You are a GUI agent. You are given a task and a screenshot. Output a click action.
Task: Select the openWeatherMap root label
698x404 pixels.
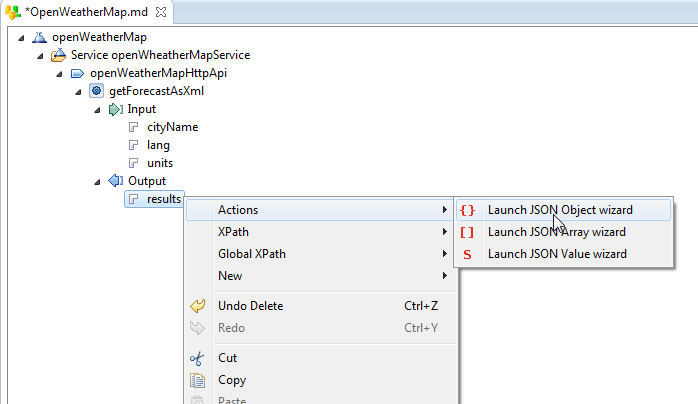99,37
